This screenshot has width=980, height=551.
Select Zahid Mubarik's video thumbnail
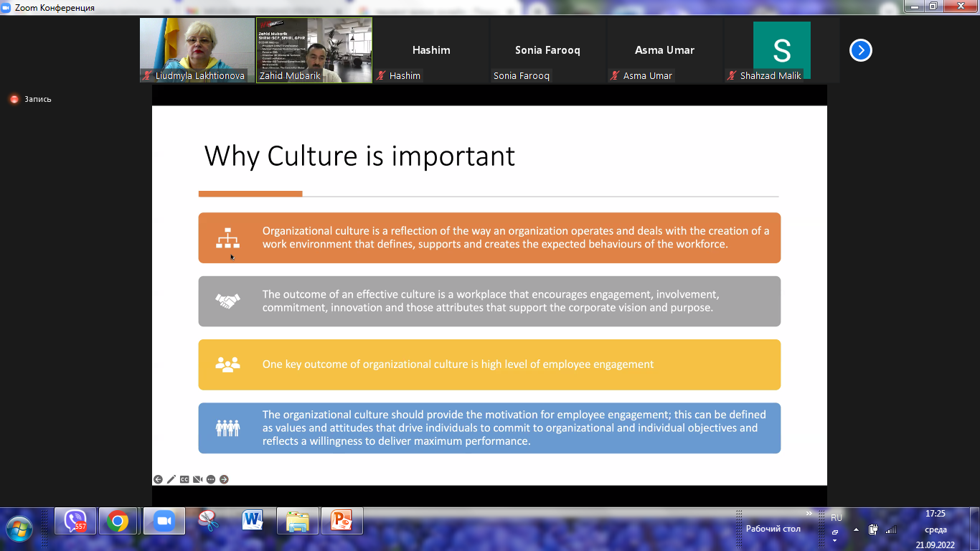pyautogui.click(x=314, y=50)
